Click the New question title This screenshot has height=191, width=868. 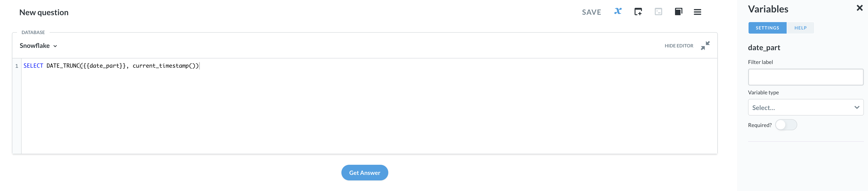click(44, 12)
